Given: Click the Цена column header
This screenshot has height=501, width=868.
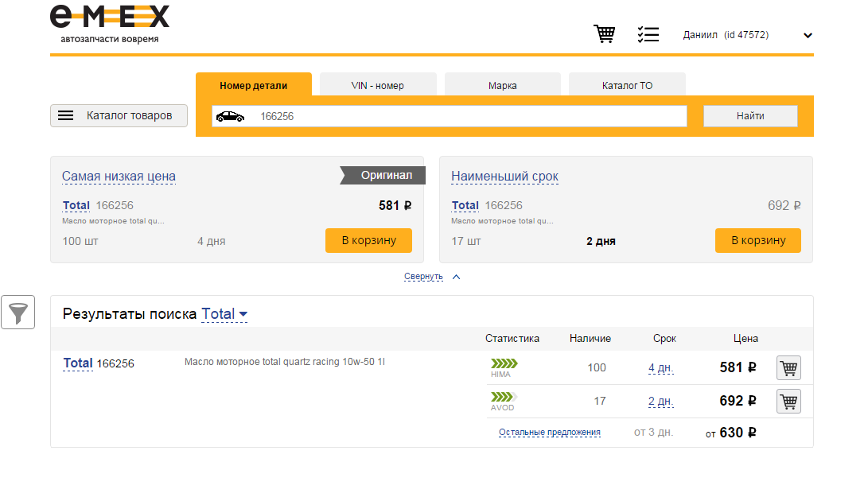Looking at the screenshot, I should pyautogui.click(x=745, y=338).
